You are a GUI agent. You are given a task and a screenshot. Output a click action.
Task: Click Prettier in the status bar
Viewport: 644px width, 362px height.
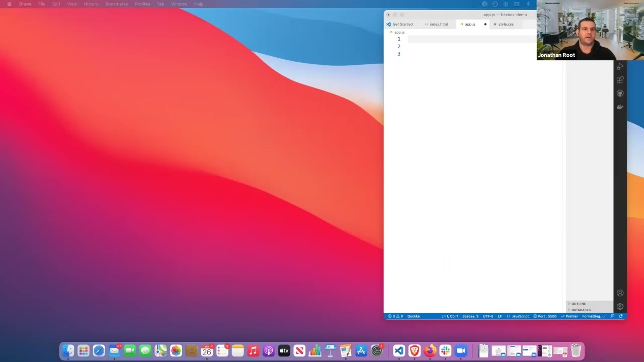(570, 316)
